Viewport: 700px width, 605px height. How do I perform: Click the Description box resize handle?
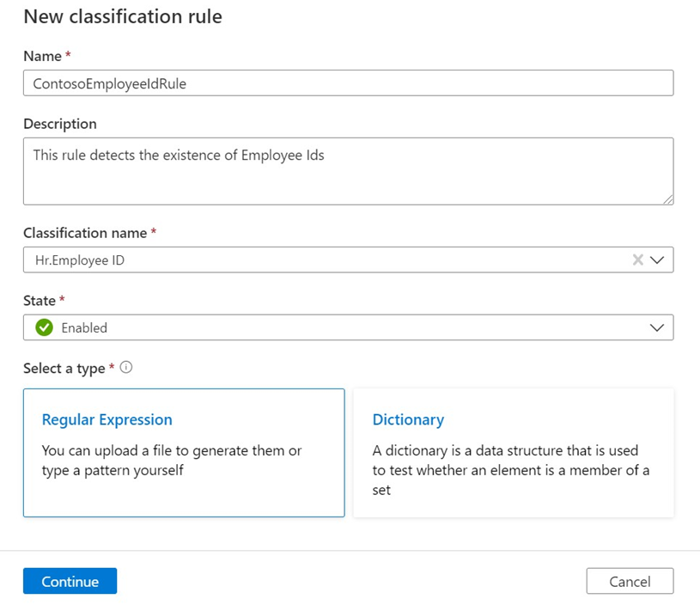[667, 199]
